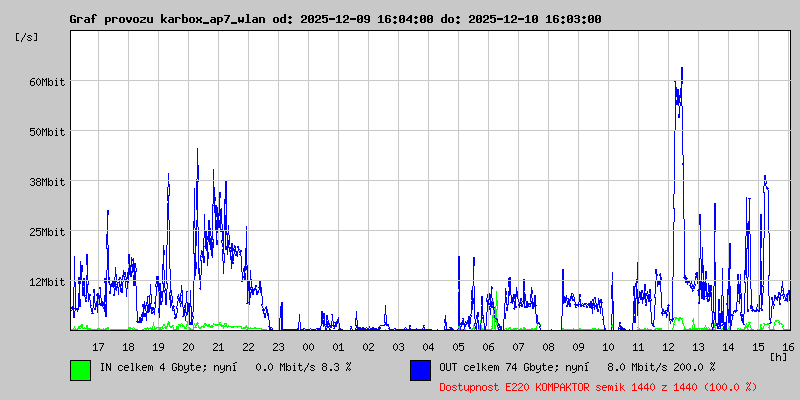Click the '02' hour label on x-axis

pos(368,347)
